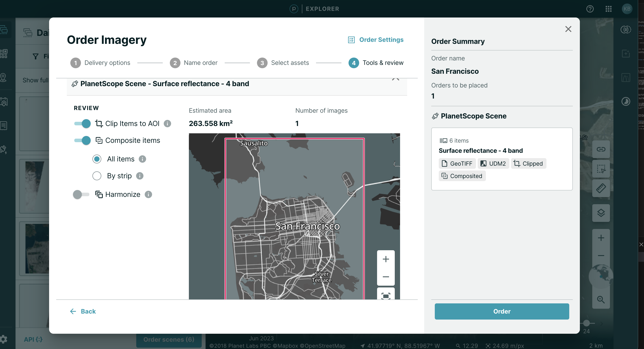This screenshot has width=644, height=349.
Task: Toggle Composite items switch
Action: pos(82,140)
